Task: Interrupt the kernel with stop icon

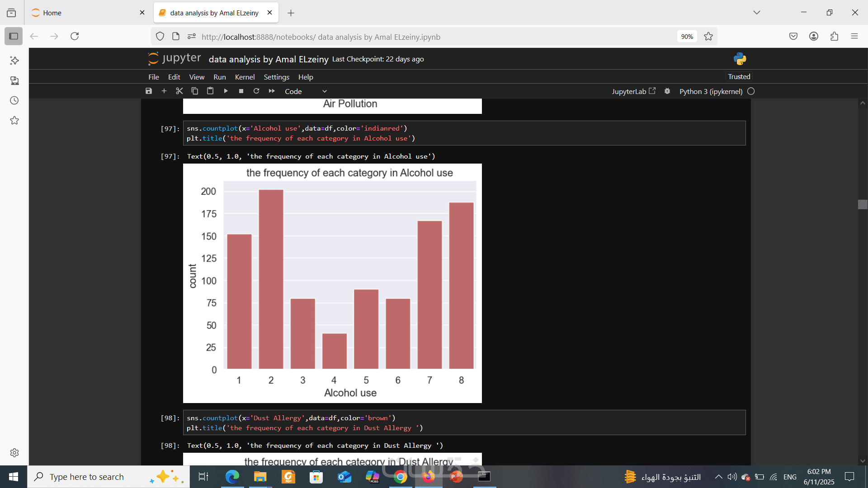Action: point(241,91)
